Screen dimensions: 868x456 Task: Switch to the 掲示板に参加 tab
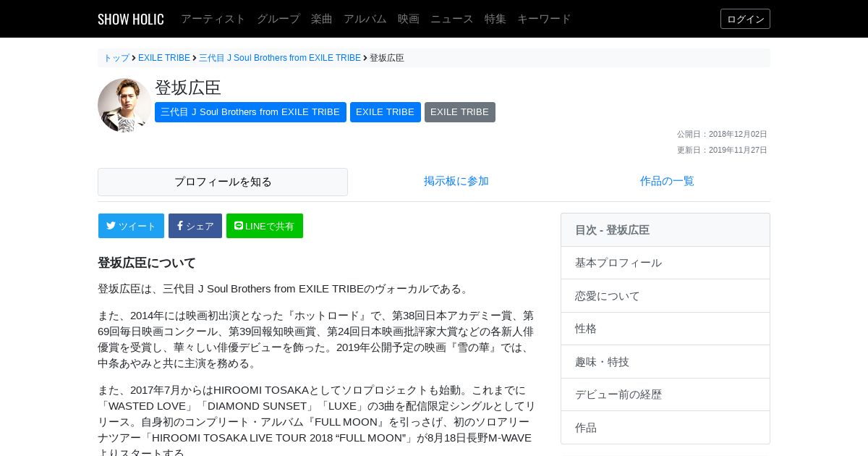(x=456, y=181)
